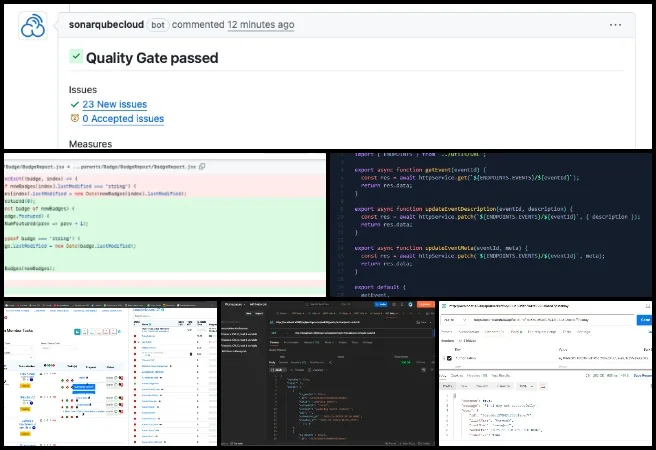The width and height of the screenshot is (656, 450).
Task: Click the orange Upgrade button in dark Postman
Action: pyautogui.click(x=425, y=304)
